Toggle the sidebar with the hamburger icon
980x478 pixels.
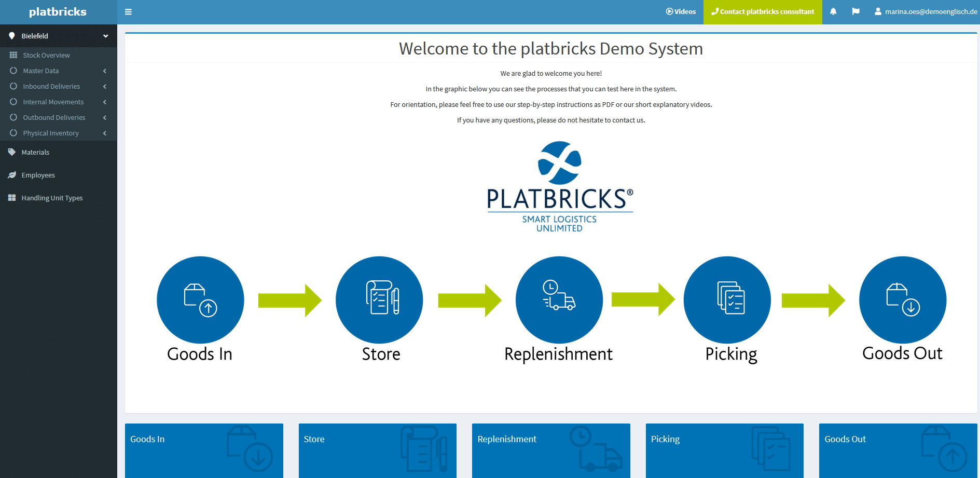pyautogui.click(x=128, y=11)
